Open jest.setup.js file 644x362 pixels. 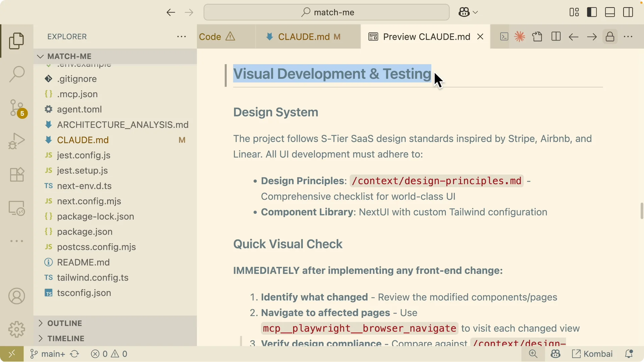[115, 171]
